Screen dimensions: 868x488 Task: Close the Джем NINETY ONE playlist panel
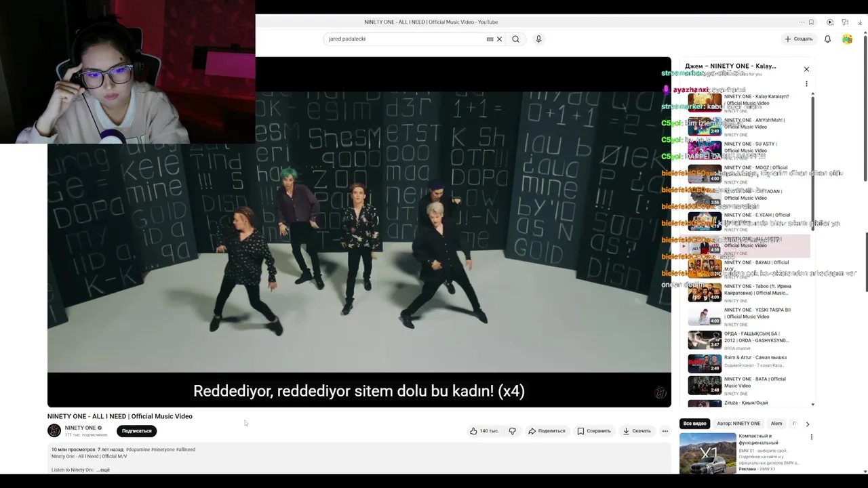(x=806, y=69)
